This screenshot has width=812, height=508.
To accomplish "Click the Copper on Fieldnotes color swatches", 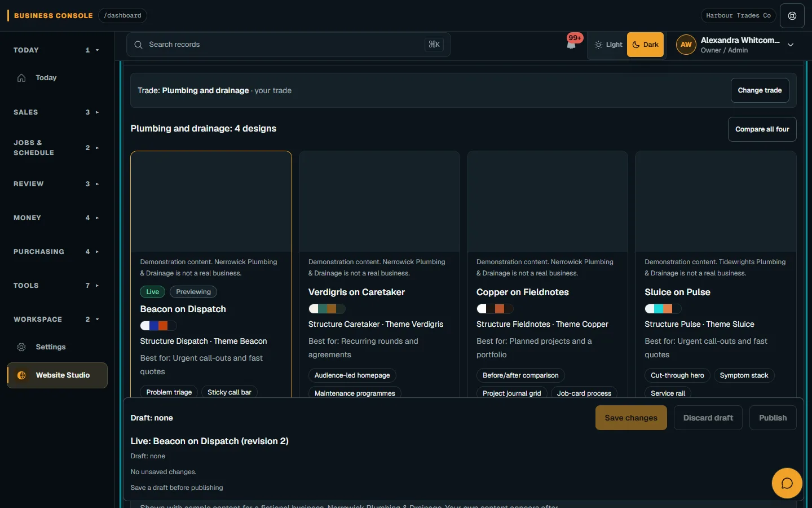I will point(495,309).
